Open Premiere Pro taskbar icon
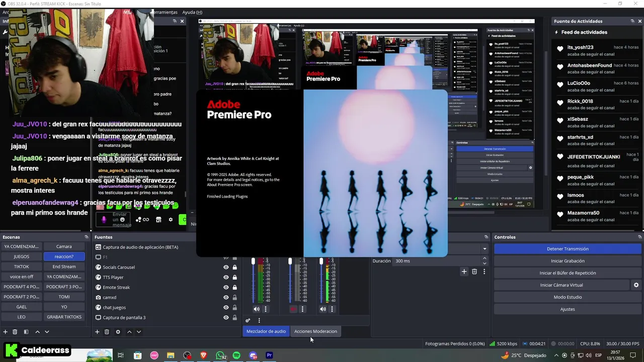The image size is (644, 362). coord(269,355)
